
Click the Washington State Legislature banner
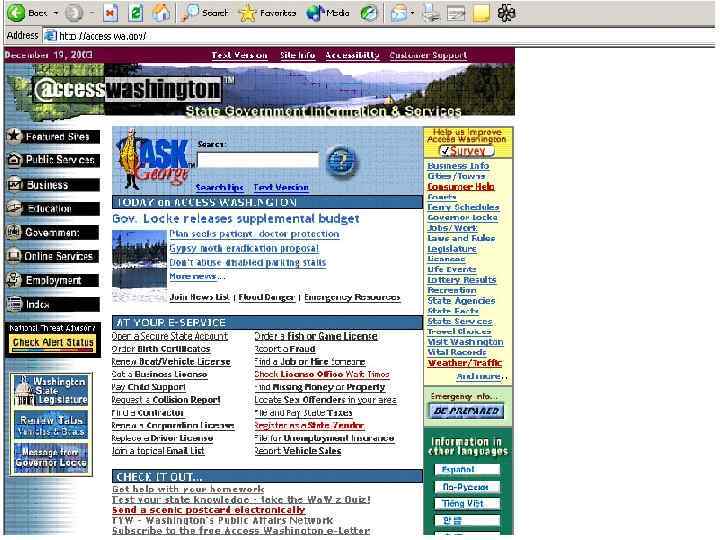[x=51, y=391]
